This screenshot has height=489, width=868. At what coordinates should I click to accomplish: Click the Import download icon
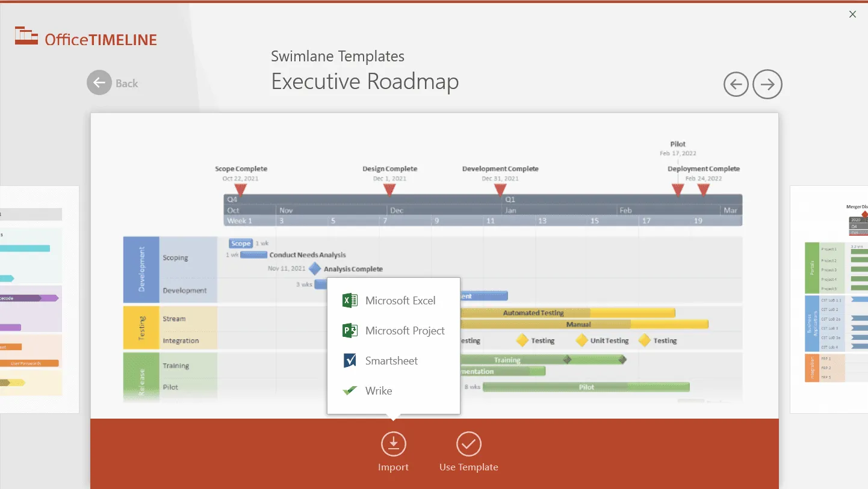[x=393, y=444]
